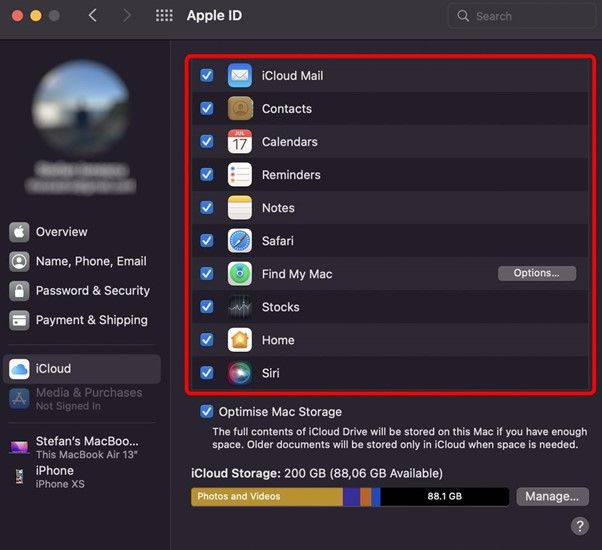Click the Options… button for Find My Mac
602x550 pixels.
pyautogui.click(x=537, y=273)
